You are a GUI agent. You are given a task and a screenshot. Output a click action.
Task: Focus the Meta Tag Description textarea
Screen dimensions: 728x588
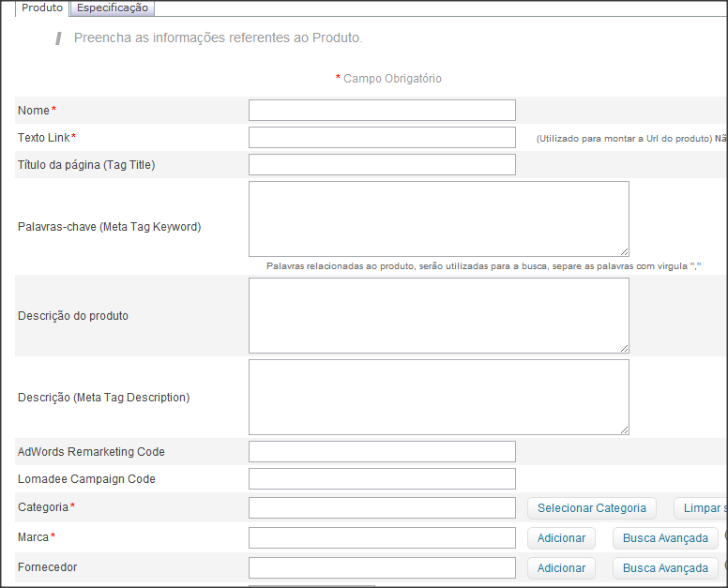(x=438, y=397)
